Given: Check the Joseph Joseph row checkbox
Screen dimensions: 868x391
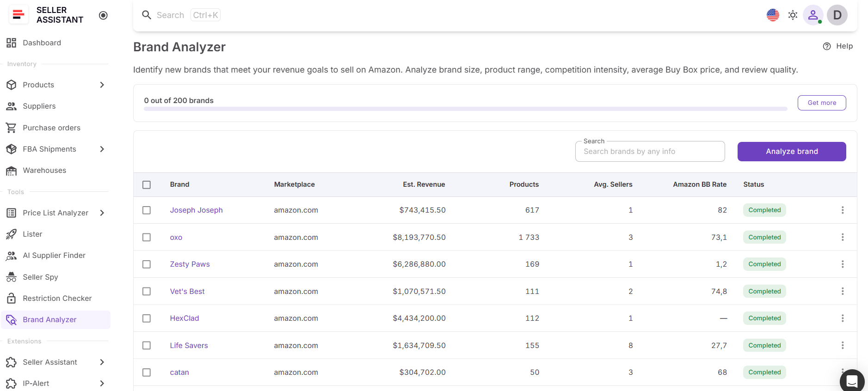Looking at the screenshot, I should tap(147, 210).
